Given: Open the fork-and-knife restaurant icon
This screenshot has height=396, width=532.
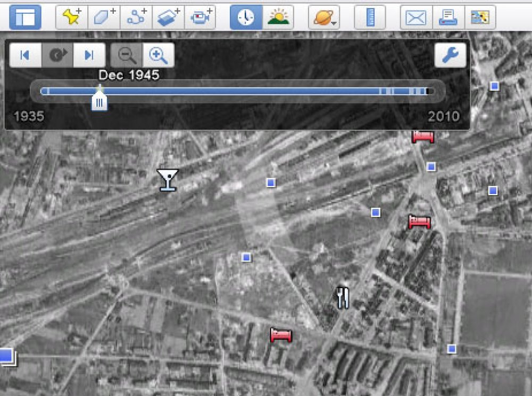Looking at the screenshot, I should [x=343, y=298].
